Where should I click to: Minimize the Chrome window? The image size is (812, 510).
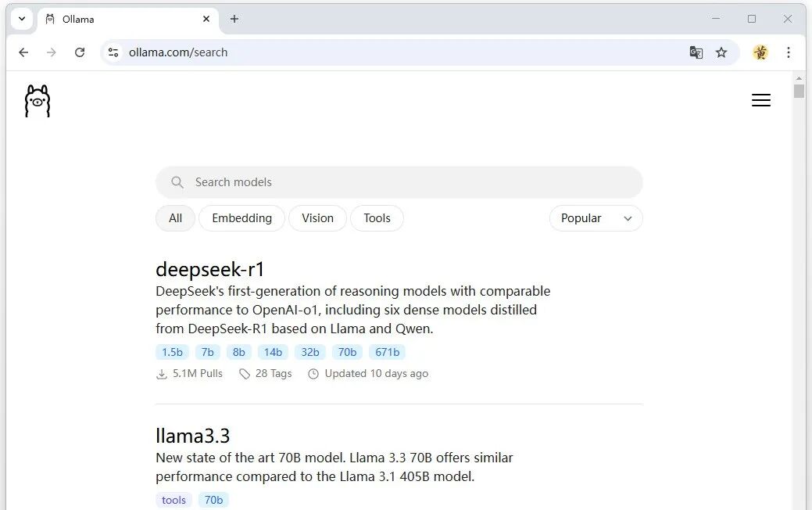[x=716, y=19]
